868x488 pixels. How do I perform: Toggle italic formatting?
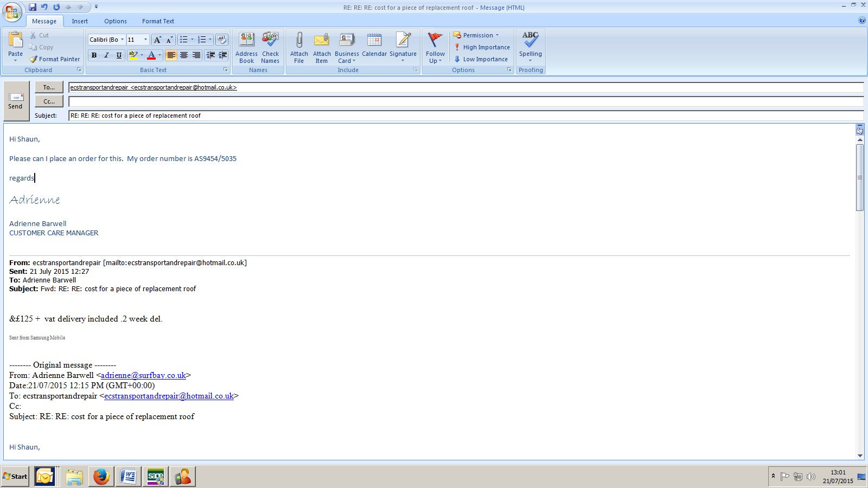pyautogui.click(x=106, y=55)
